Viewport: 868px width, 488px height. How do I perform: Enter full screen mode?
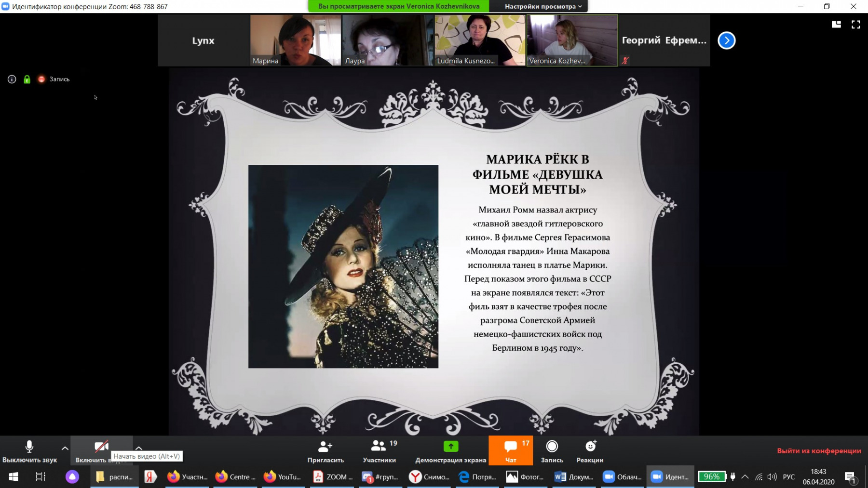tap(855, 25)
